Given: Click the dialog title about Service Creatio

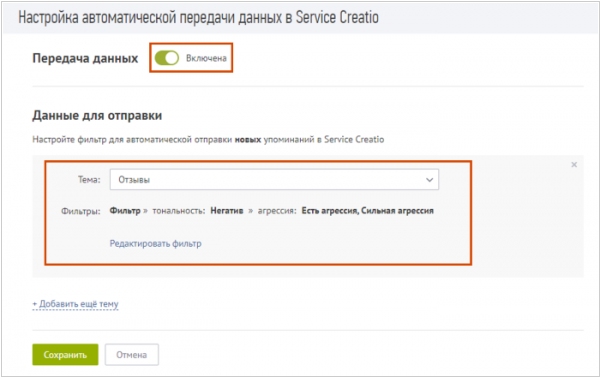Looking at the screenshot, I should tap(198, 18).
